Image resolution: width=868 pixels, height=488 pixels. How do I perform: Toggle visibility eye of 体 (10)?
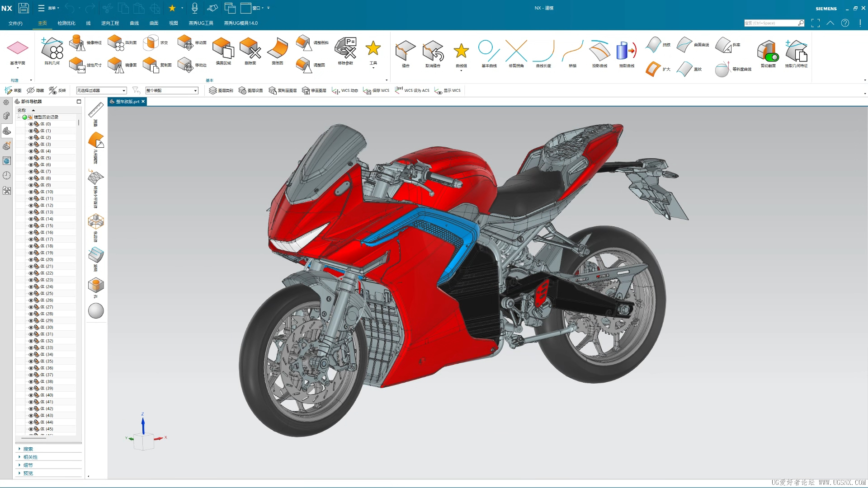31,192
